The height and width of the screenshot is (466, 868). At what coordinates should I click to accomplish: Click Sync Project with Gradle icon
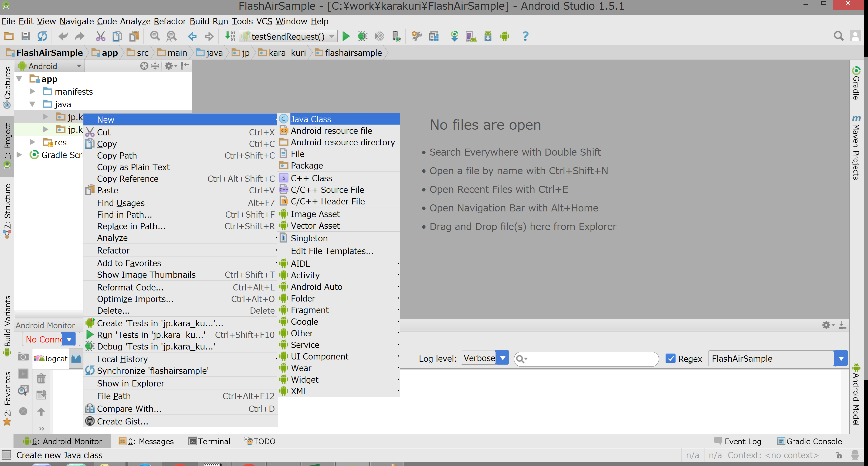click(x=455, y=36)
